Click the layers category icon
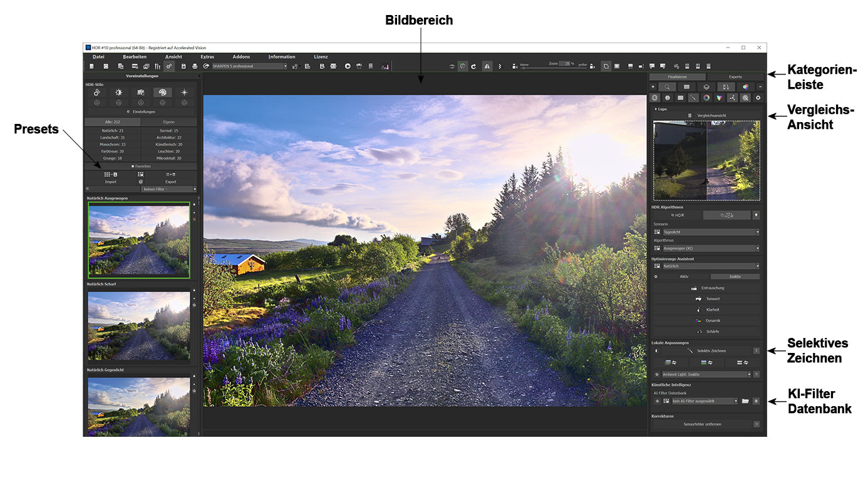Screen dimensions: 868x490 [x=706, y=87]
